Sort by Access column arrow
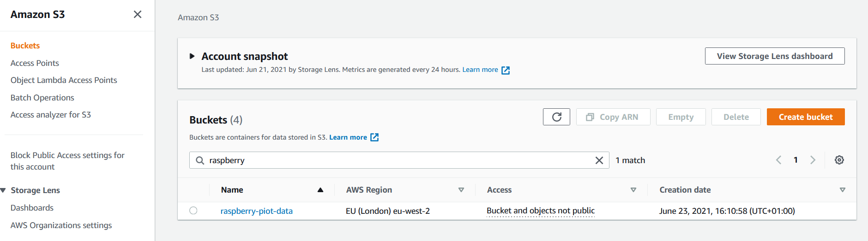Screen dimensions: 868x241 pos(633,190)
